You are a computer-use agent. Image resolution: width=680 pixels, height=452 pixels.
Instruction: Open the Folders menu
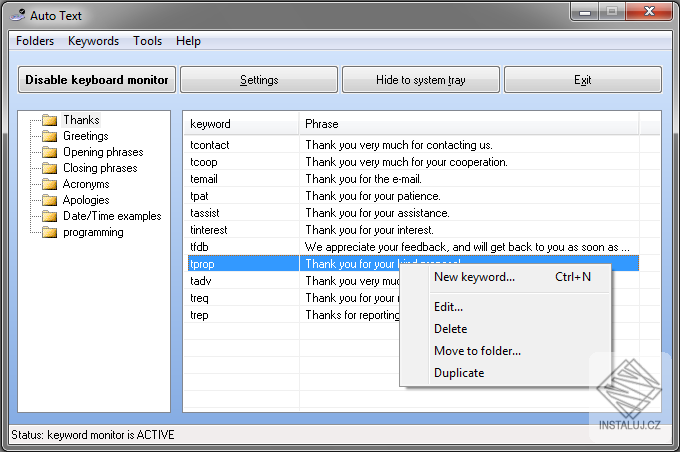35,41
